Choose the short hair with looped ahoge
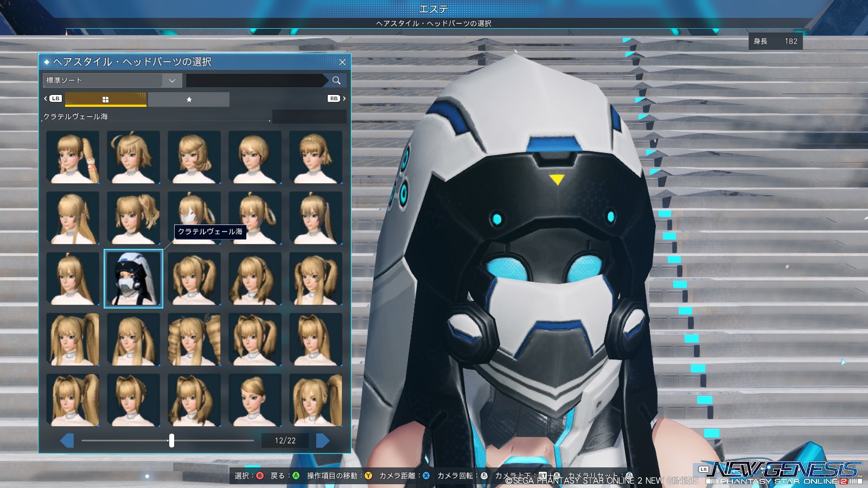 tap(133, 157)
